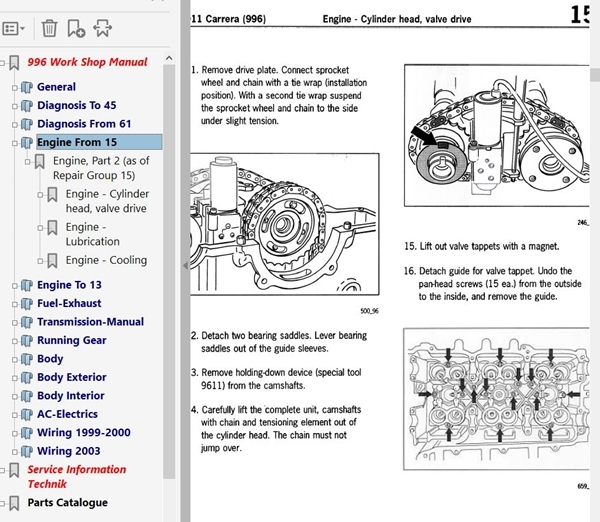Expand the General bookmark node
Screen dimensions: 600x522
pos(15,88)
